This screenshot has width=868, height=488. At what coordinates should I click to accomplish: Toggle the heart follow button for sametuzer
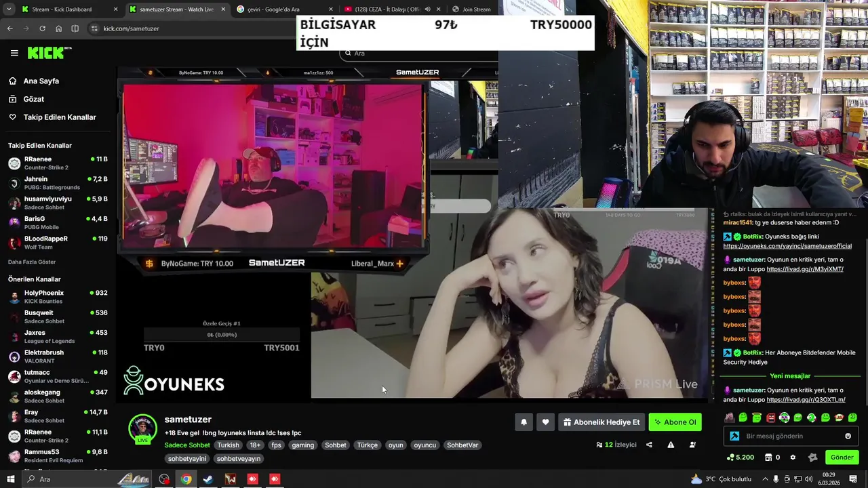tap(545, 422)
